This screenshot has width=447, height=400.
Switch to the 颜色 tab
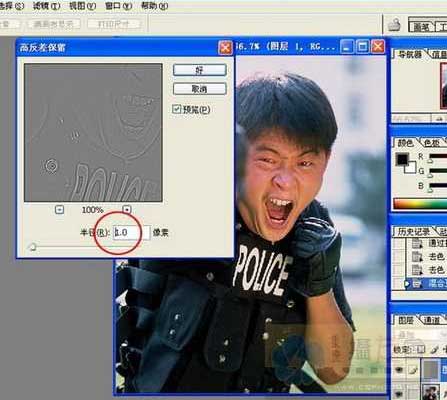coord(405,143)
